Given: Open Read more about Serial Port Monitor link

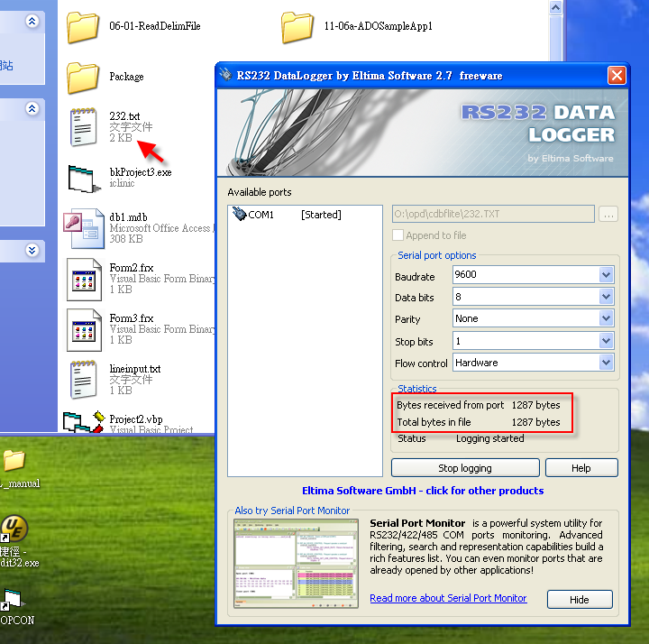Looking at the screenshot, I should pyautogui.click(x=448, y=598).
